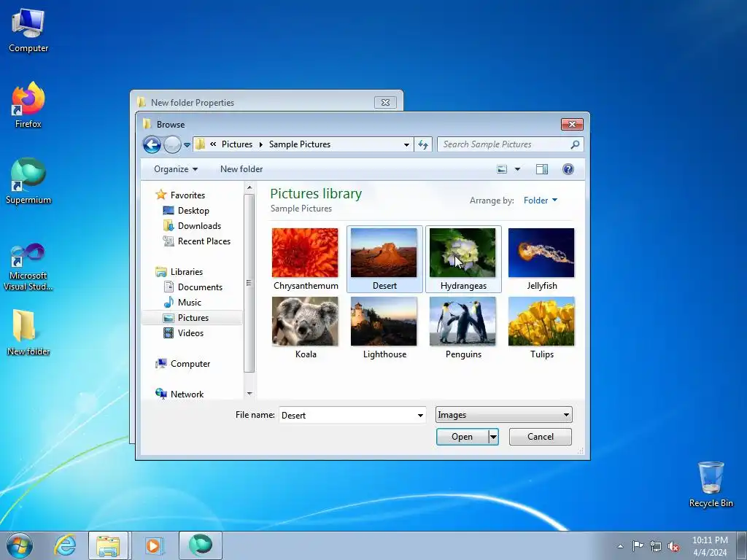747x560 pixels.
Task: Select the Lighthouse picture
Action: [x=384, y=327]
